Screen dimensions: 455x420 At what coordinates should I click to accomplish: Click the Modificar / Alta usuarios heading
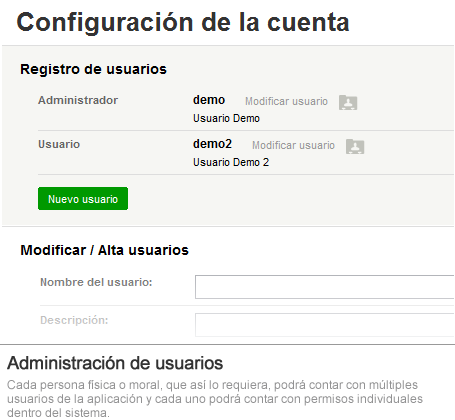click(104, 250)
